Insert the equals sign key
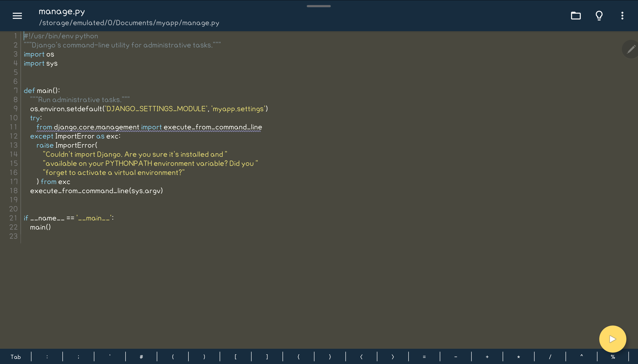This screenshot has height=364, width=638. point(424,357)
